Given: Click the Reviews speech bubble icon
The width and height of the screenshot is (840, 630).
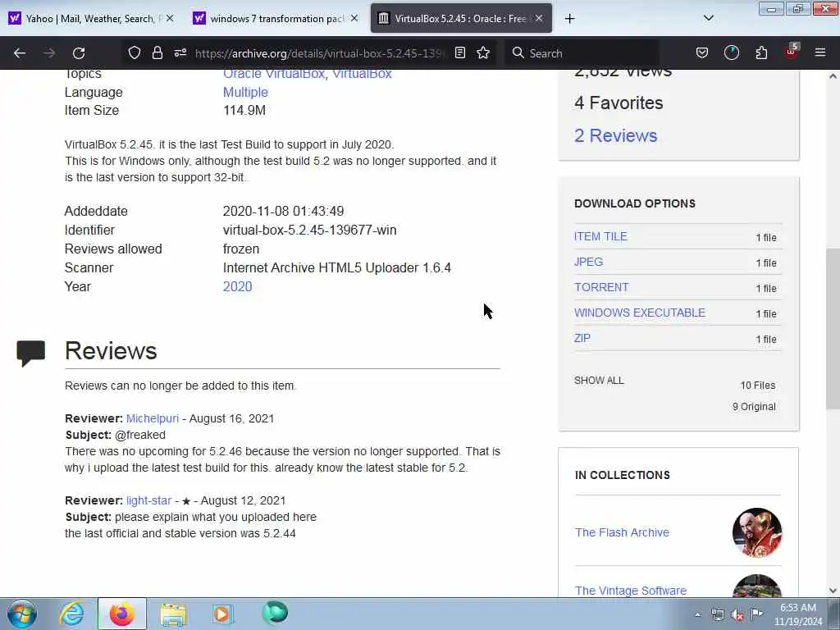Looking at the screenshot, I should coord(30,353).
